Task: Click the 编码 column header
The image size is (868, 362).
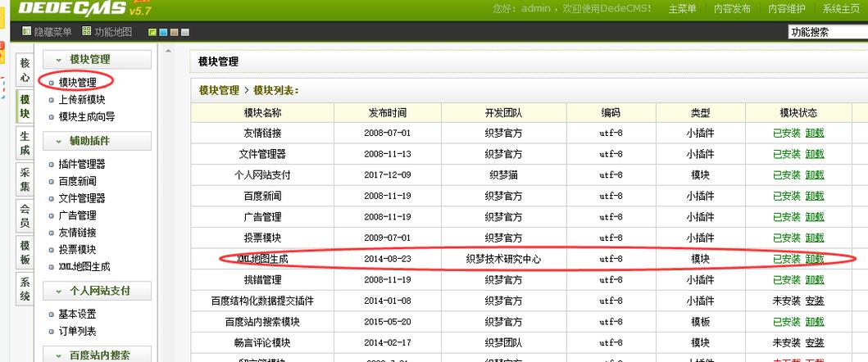Action: tap(611, 113)
